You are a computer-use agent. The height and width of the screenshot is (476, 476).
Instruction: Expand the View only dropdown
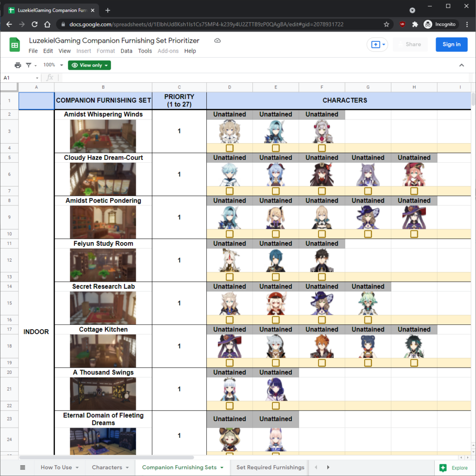click(89, 65)
